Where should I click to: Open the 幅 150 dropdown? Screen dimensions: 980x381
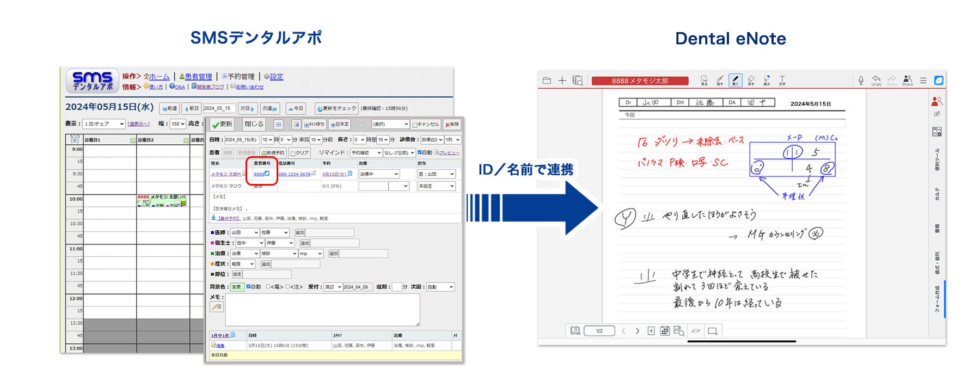[x=178, y=124]
